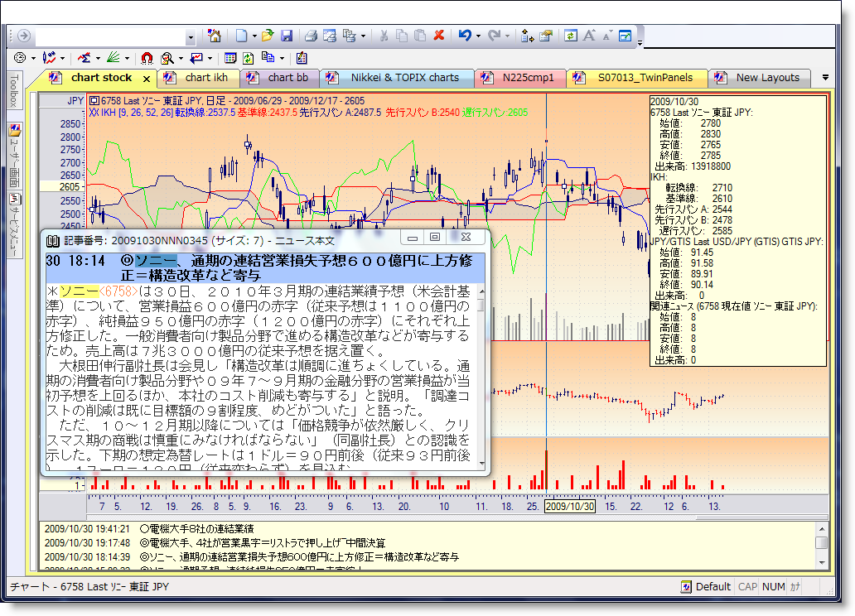Expand the new document dropdown arrow
This screenshot has width=855, height=616.
[x=254, y=36]
